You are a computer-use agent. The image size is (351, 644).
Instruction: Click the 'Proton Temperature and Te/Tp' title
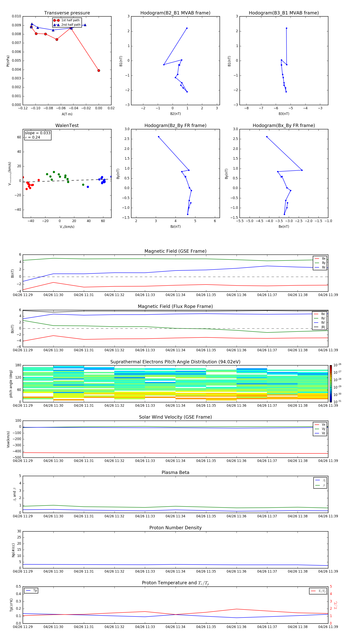point(175,583)
